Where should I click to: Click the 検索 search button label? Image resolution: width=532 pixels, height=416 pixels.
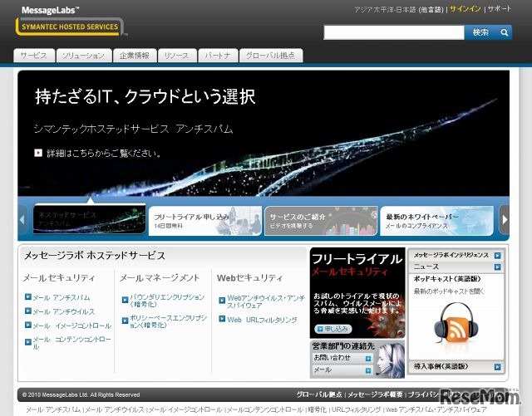coord(480,32)
